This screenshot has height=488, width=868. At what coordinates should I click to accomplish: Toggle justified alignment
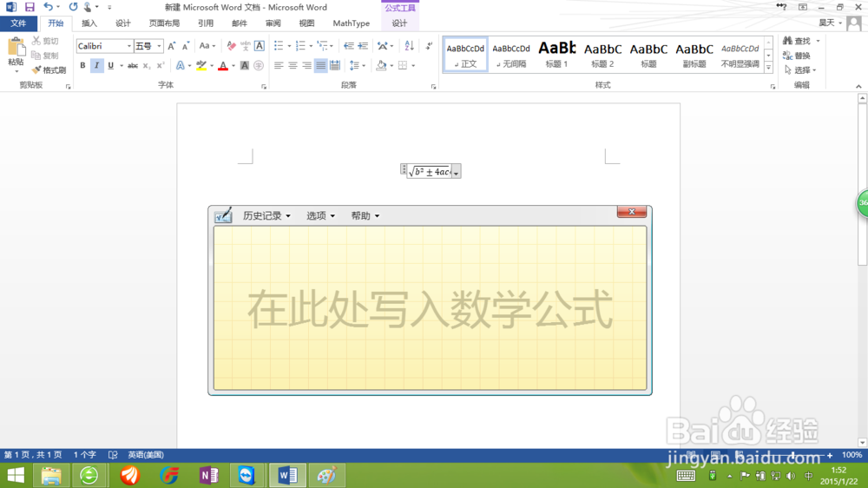pos(320,65)
